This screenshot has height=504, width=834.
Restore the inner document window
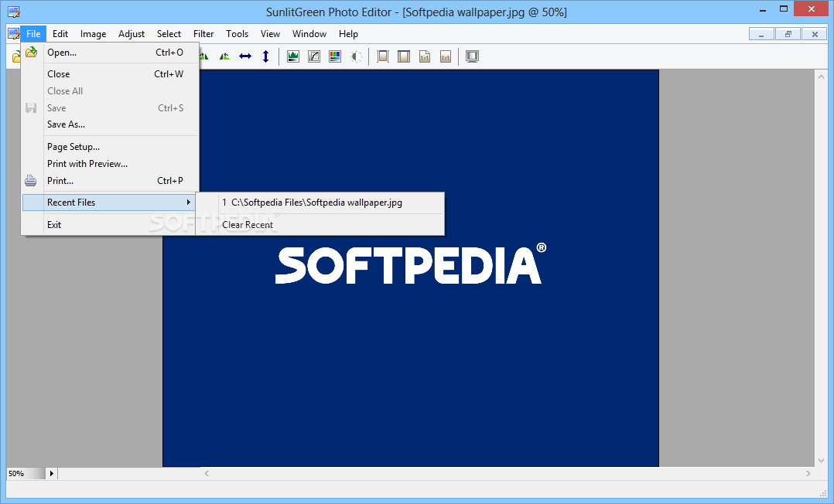[788, 34]
